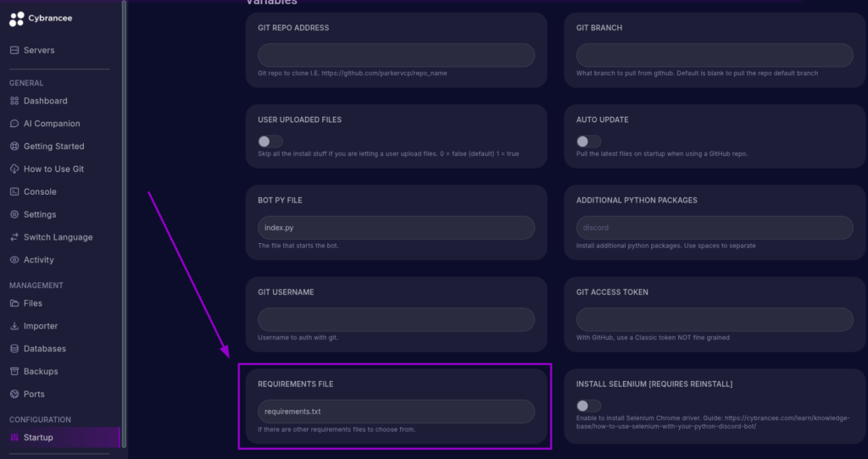Click the Console terminal icon
The width and height of the screenshot is (868, 459).
coord(14,192)
